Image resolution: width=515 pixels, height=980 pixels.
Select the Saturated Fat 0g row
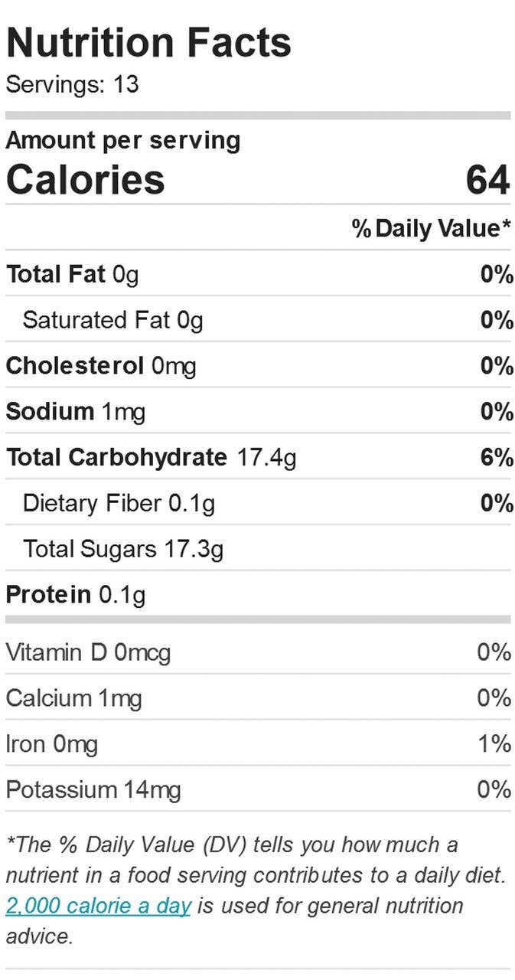(112, 320)
